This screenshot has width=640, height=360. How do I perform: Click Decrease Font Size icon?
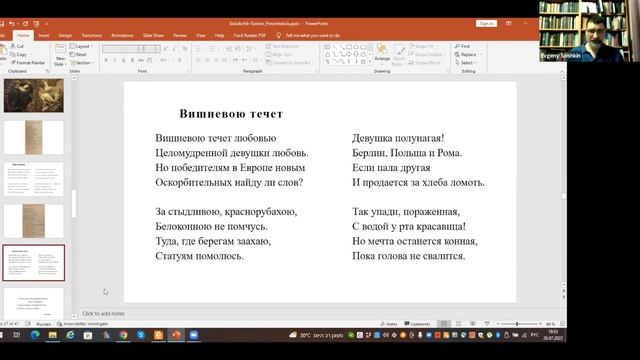click(x=174, y=49)
